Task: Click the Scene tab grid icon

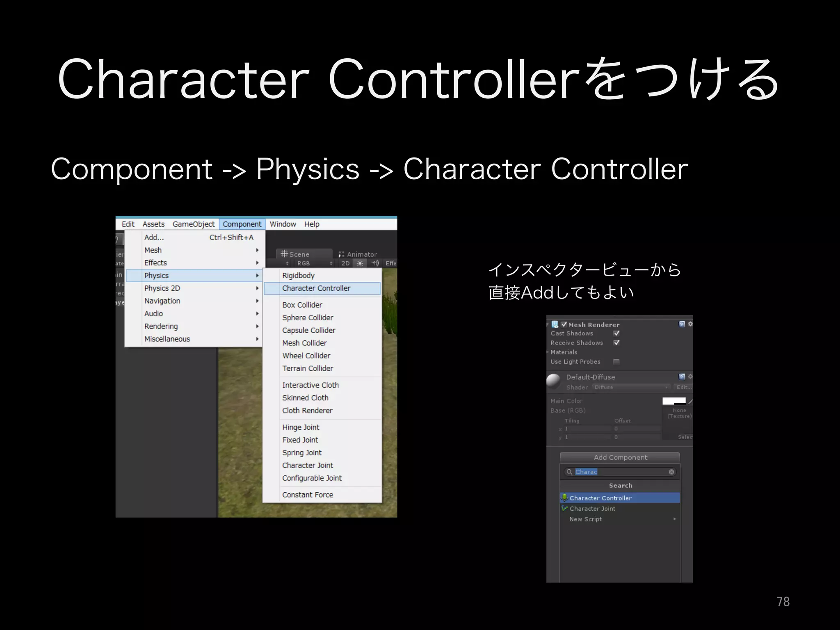Action: tap(284, 254)
